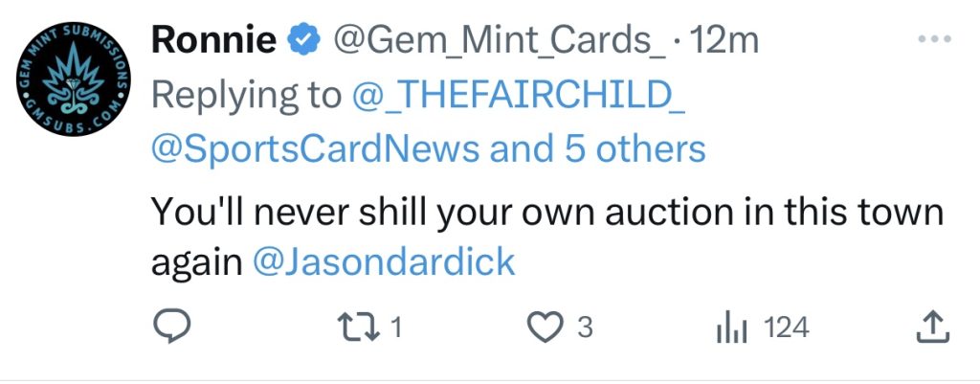Click the @Gem_Mint_Cards_ handle
Viewport: 980px width, 384px height.
(x=497, y=41)
